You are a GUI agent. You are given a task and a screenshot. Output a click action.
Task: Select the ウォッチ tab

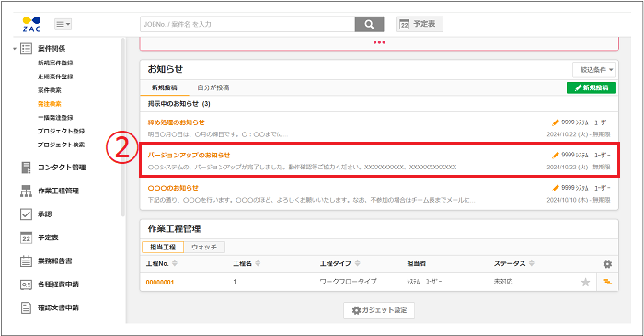pyautogui.click(x=204, y=247)
